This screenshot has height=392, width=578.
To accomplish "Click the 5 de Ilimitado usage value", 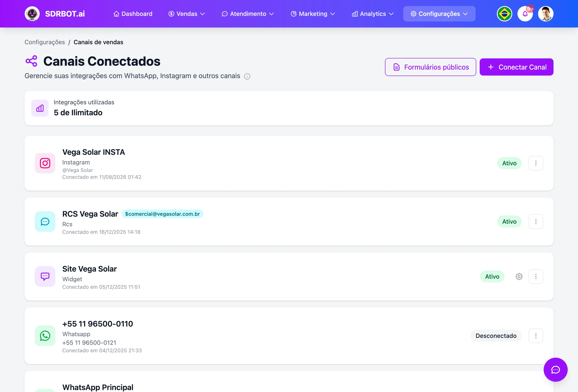I will (78, 113).
